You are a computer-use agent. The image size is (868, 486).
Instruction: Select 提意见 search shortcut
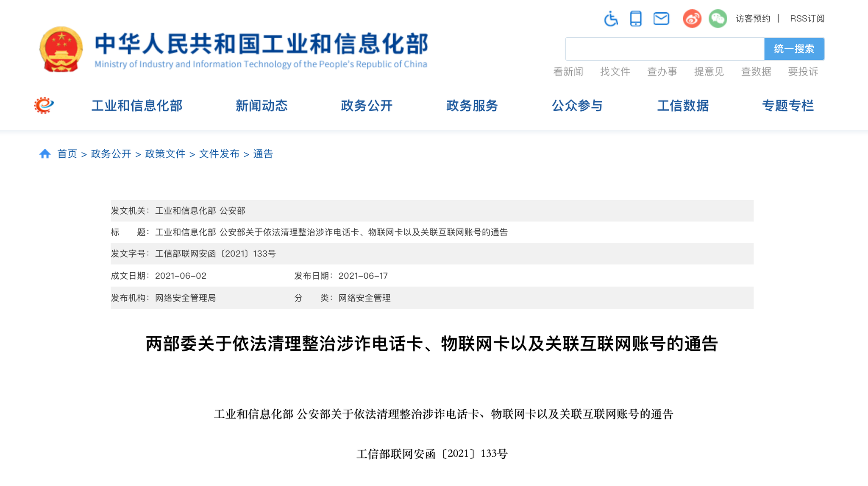pyautogui.click(x=709, y=72)
